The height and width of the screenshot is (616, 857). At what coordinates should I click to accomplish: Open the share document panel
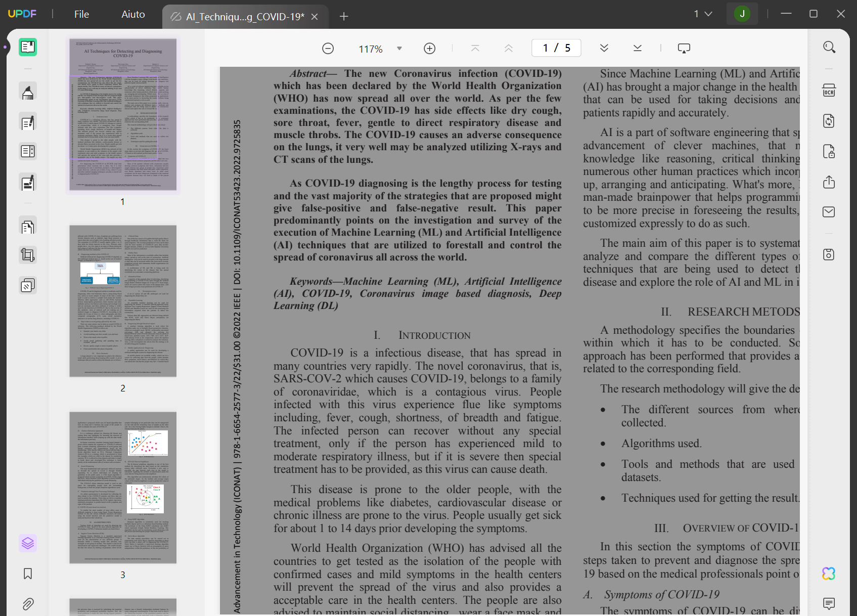pyautogui.click(x=829, y=182)
